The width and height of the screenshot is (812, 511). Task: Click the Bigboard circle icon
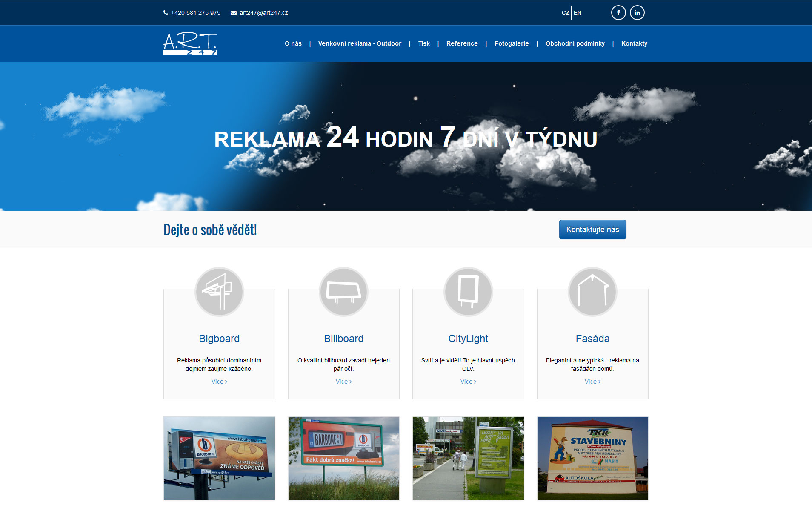(x=219, y=292)
